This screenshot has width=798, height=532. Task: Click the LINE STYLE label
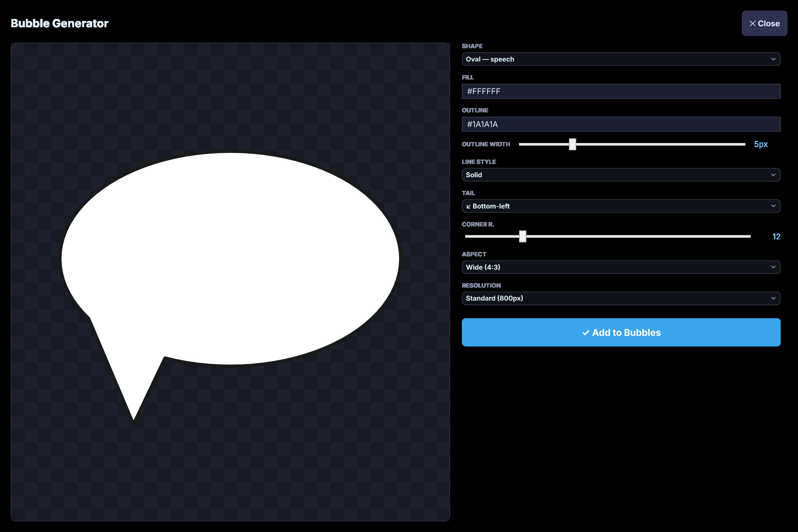coord(479,162)
